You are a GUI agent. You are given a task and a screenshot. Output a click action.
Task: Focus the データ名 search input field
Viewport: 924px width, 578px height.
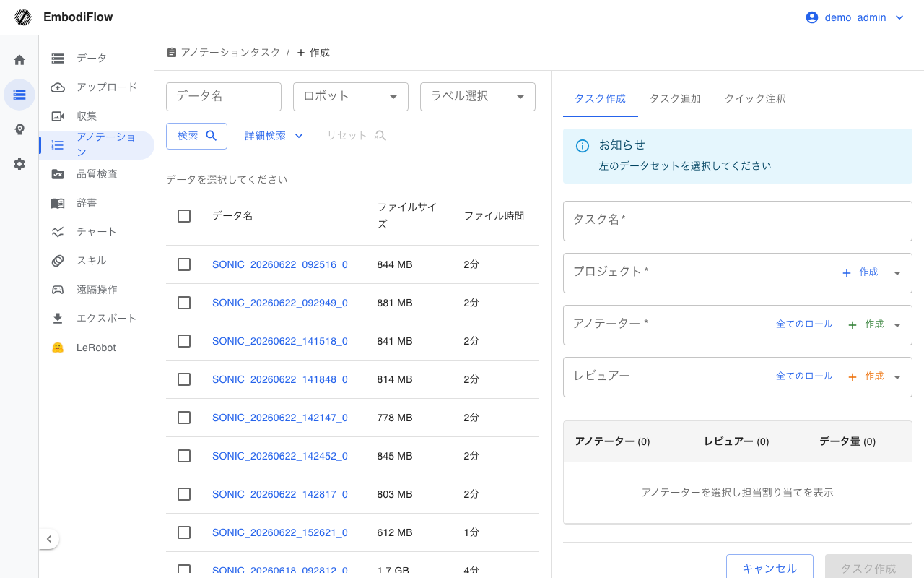click(x=224, y=97)
